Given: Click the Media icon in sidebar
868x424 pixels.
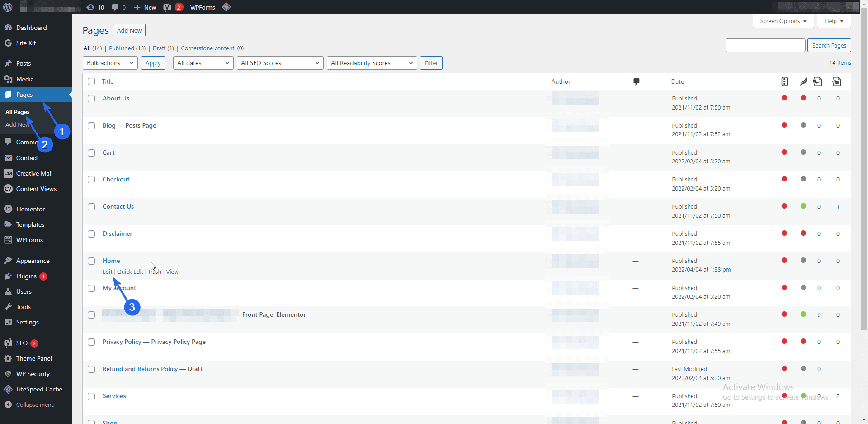Looking at the screenshot, I should [8, 79].
